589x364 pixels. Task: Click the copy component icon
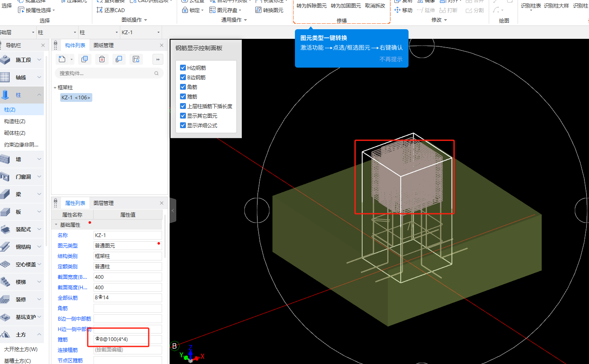pos(84,59)
